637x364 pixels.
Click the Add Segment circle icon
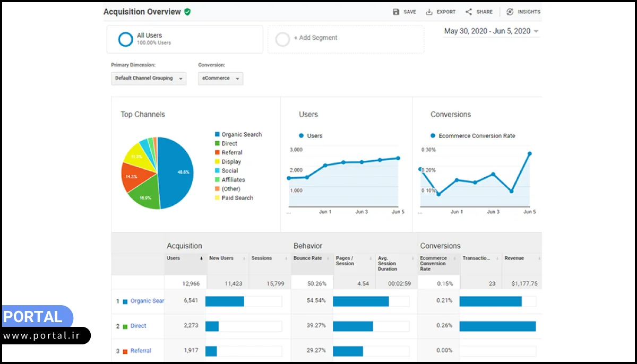283,39
